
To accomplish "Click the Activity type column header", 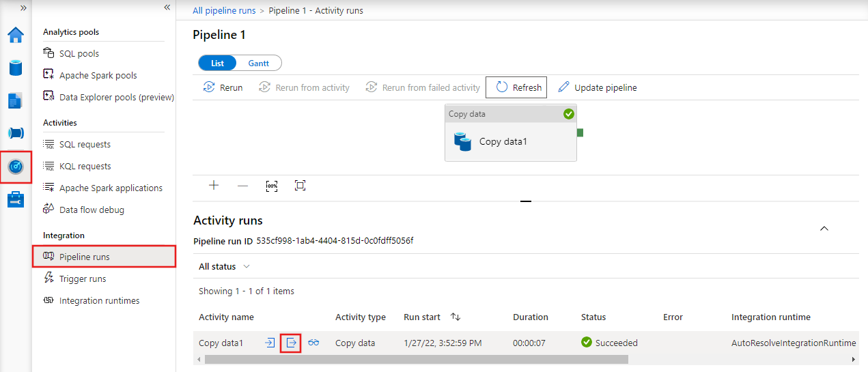I will (361, 317).
